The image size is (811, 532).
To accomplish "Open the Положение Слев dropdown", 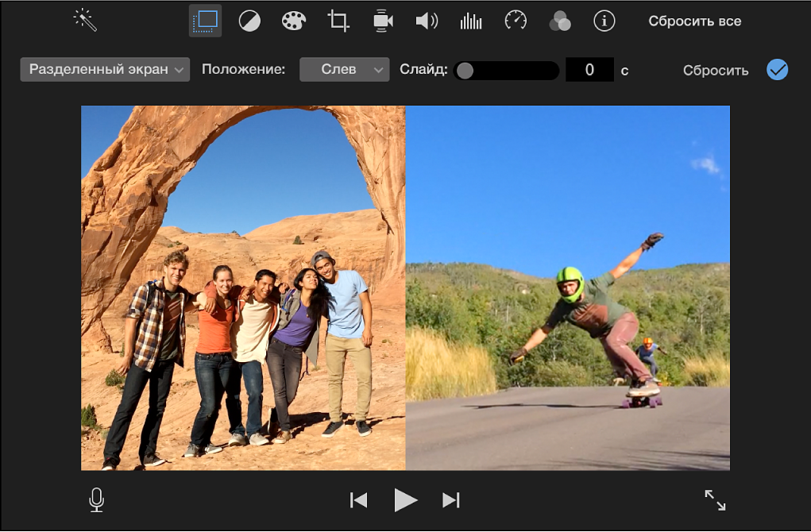I will click(344, 70).
